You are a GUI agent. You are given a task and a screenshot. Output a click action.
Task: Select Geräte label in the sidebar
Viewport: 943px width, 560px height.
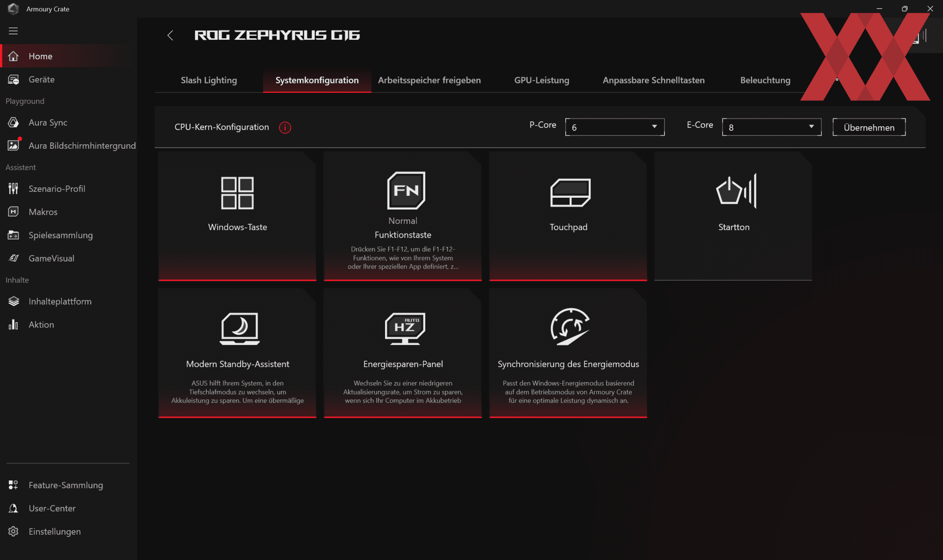point(42,80)
